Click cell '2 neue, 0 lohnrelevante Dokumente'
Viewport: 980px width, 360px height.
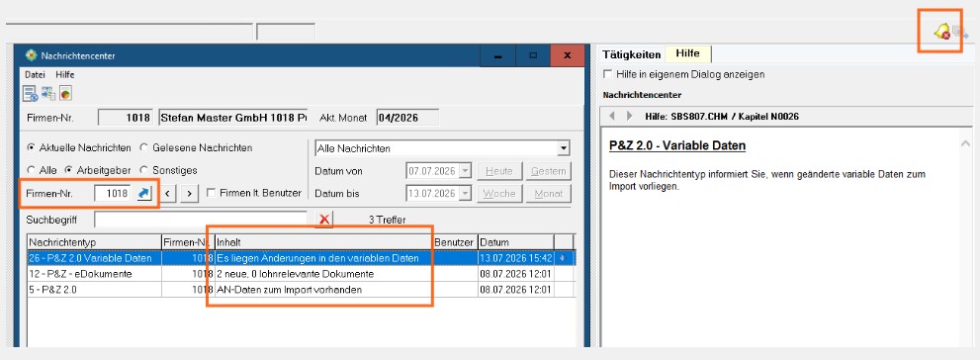coord(323,274)
